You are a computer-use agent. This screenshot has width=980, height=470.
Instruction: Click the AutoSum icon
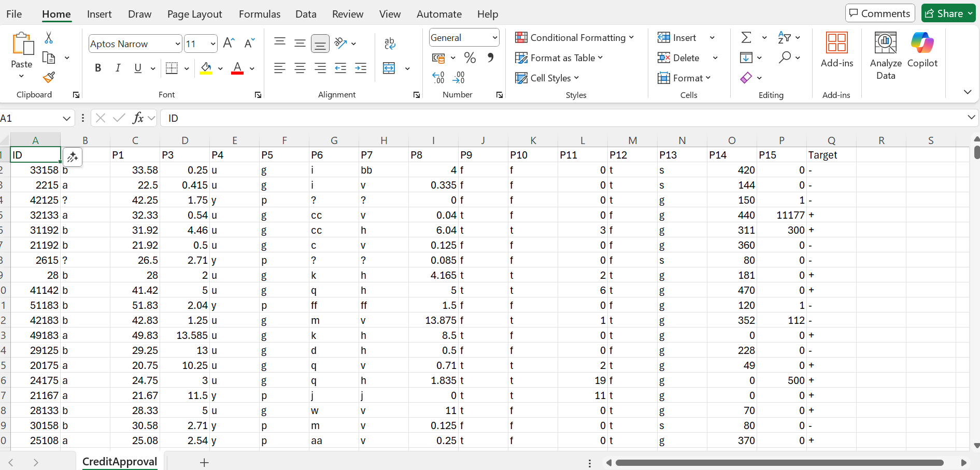(x=746, y=37)
